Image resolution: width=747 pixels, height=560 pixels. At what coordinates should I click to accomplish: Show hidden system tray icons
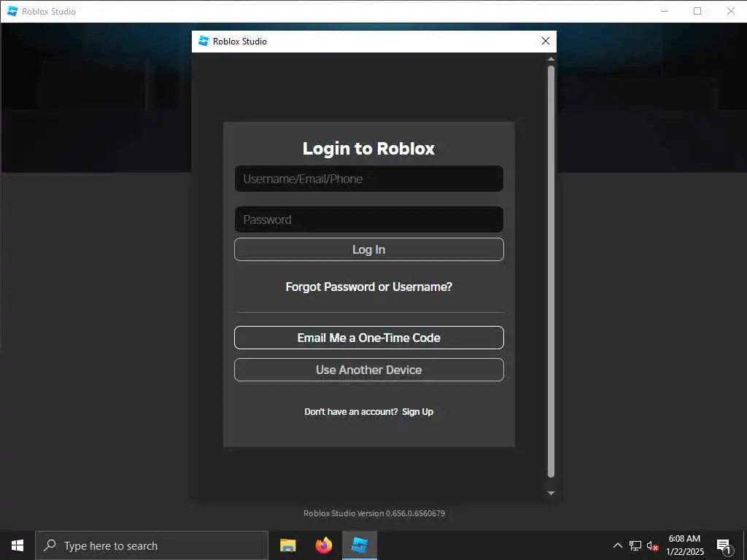[x=617, y=545]
